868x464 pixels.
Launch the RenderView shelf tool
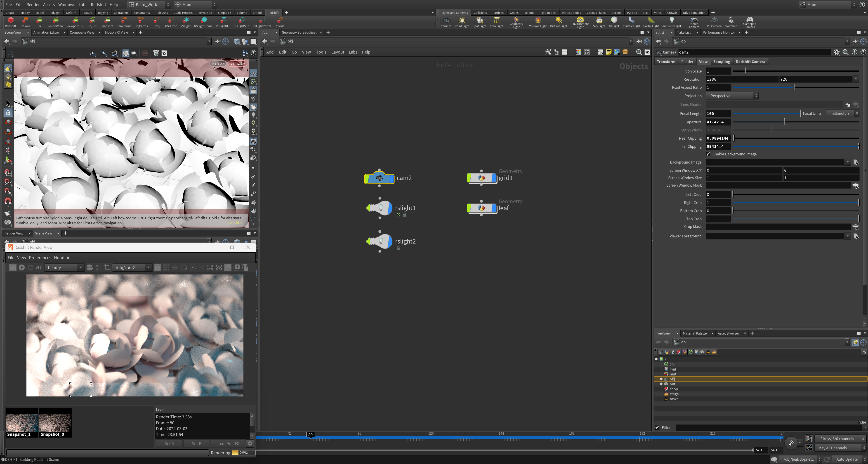pos(55,22)
